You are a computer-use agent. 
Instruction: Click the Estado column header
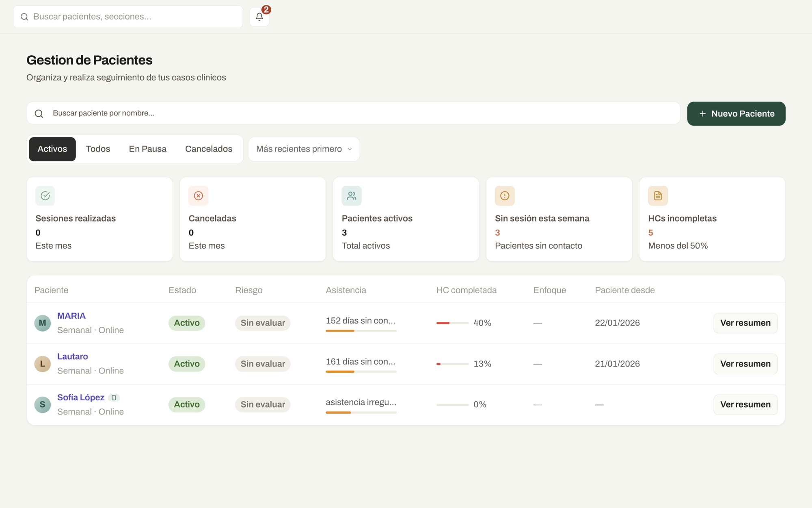tap(182, 290)
